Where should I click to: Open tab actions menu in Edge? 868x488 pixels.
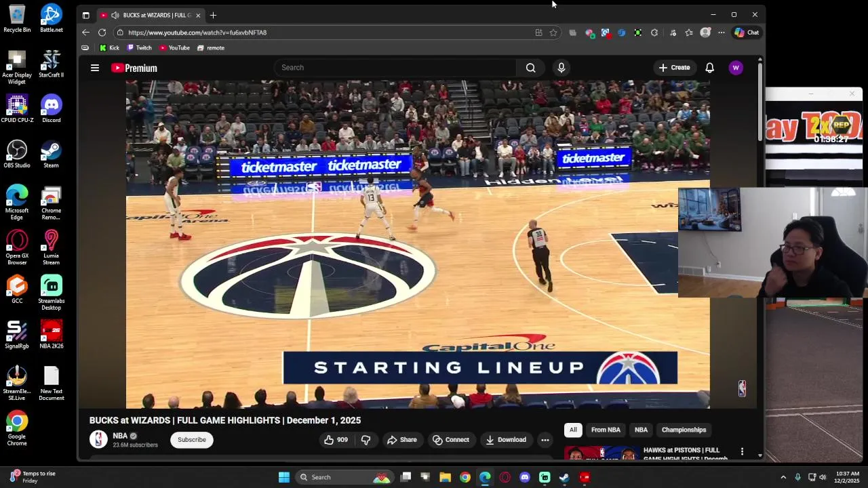85,15
